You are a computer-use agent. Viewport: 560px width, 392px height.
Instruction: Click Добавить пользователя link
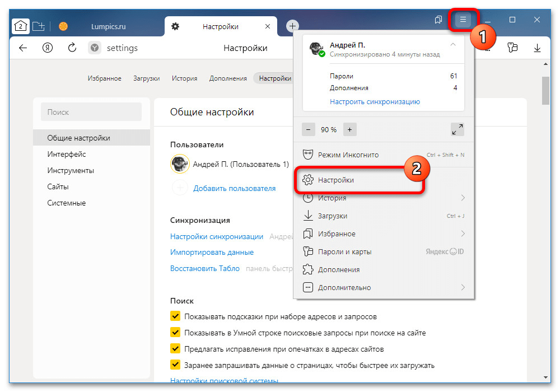tap(234, 188)
